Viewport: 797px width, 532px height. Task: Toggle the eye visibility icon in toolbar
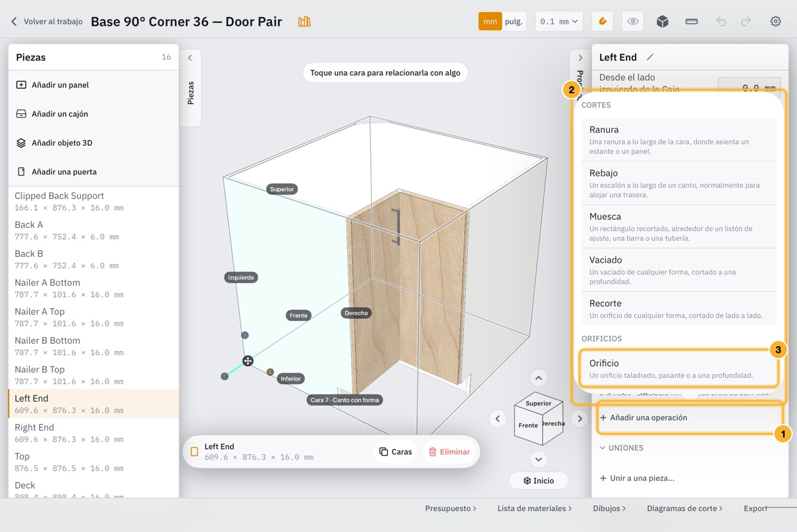633,22
